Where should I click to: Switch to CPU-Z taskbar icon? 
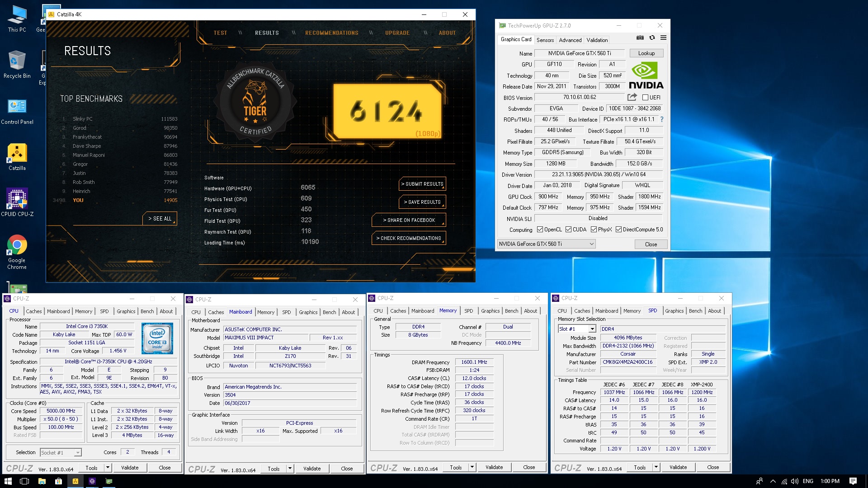click(92, 481)
